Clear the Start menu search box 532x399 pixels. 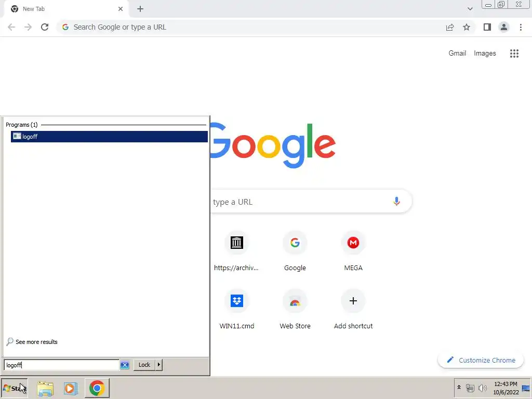pyautogui.click(x=125, y=365)
